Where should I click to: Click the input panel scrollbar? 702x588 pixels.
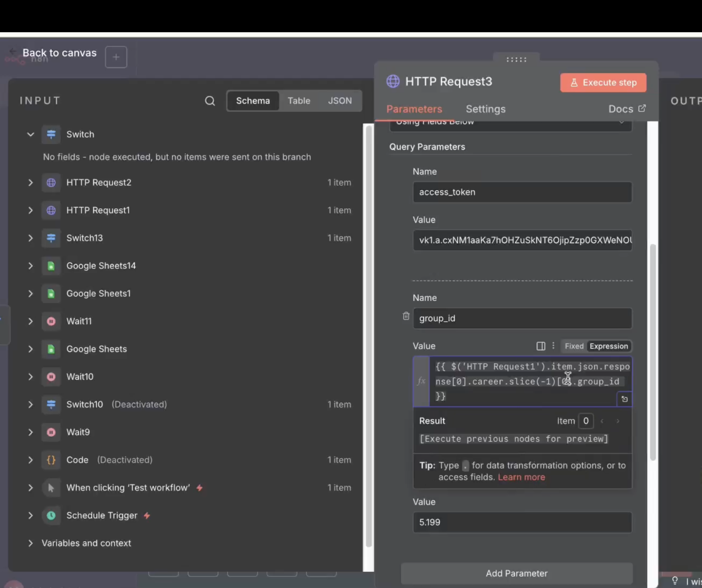(369, 337)
